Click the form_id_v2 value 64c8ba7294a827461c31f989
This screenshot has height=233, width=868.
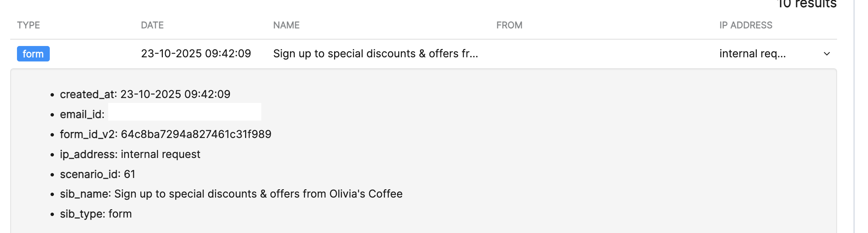click(196, 134)
